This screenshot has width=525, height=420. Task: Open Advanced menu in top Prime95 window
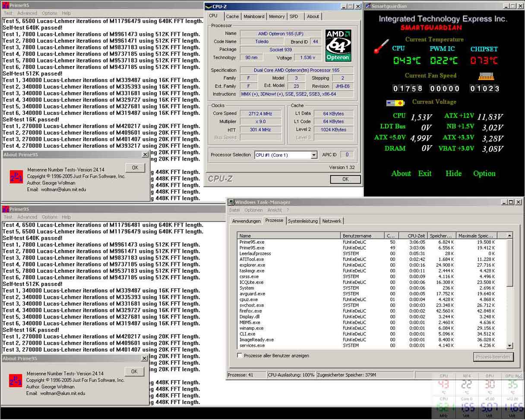[x=27, y=13]
